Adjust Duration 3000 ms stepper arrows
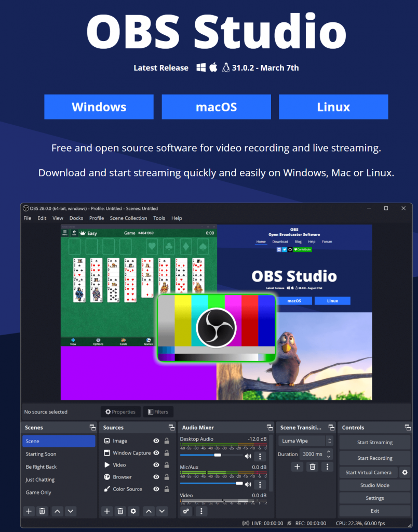The width and height of the screenshot is (418, 532). (329, 454)
